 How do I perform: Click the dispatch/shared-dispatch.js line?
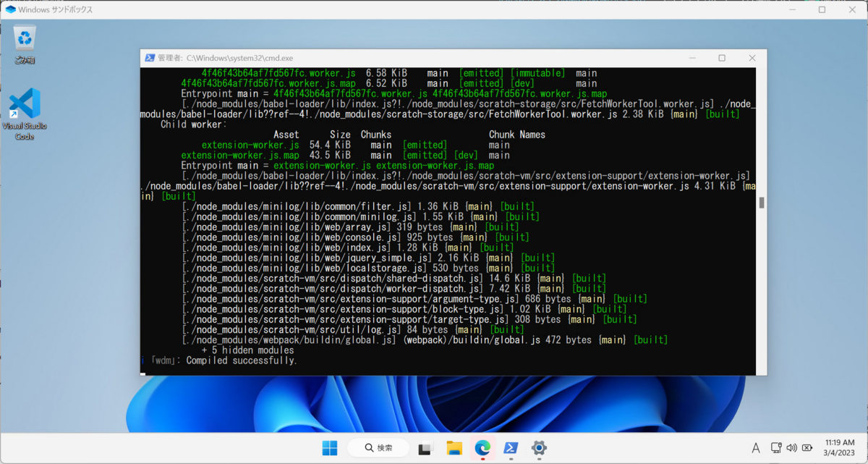coord(394,279)
